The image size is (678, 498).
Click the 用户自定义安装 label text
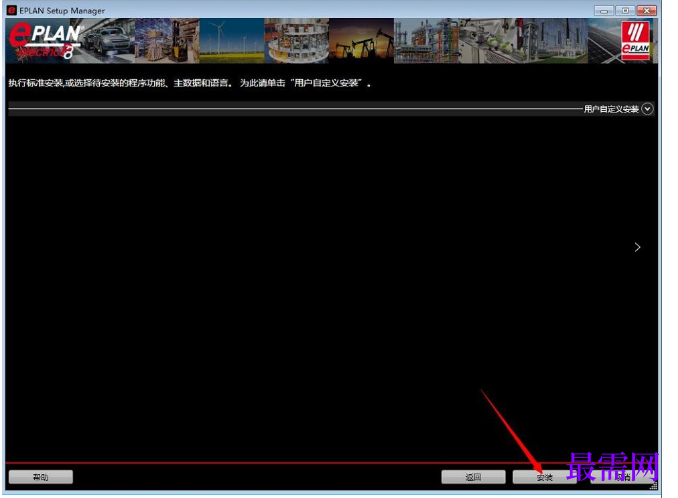[x=611, y=109]
